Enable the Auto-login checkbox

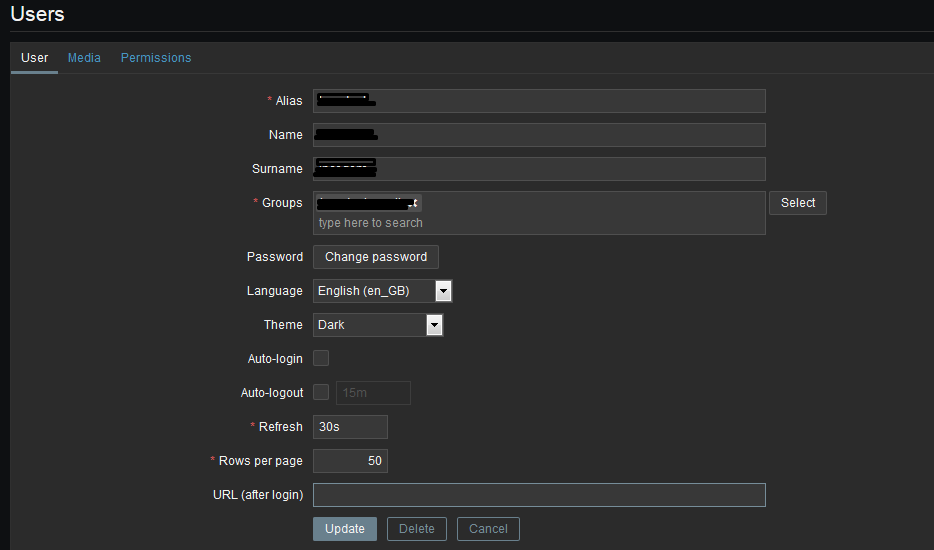pos(321,358)
